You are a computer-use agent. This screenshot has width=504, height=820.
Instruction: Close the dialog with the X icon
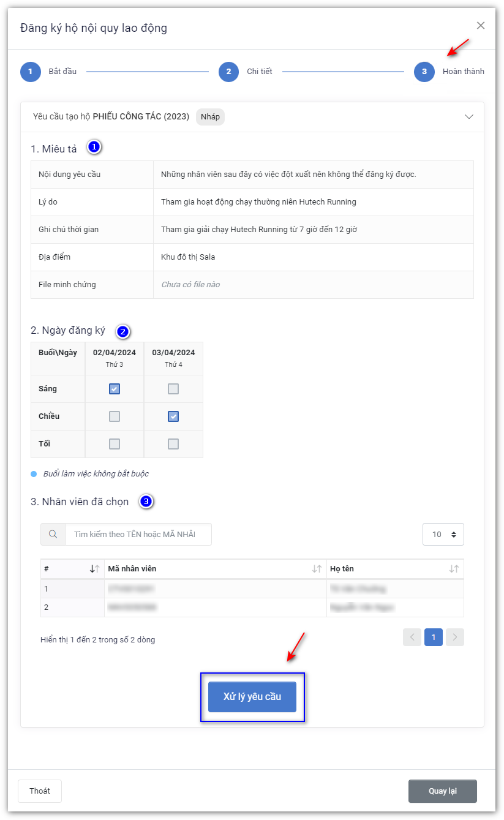[x=481, y=26]
